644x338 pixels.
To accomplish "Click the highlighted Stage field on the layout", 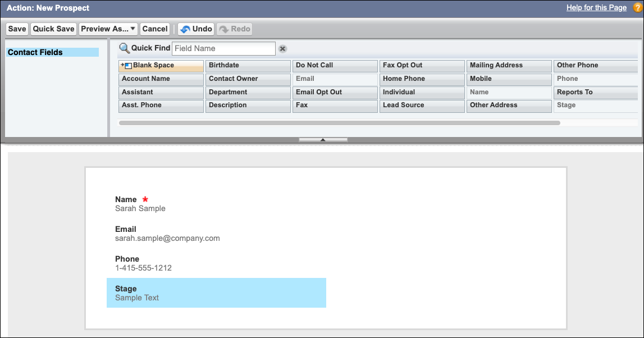I will (216, 293).
